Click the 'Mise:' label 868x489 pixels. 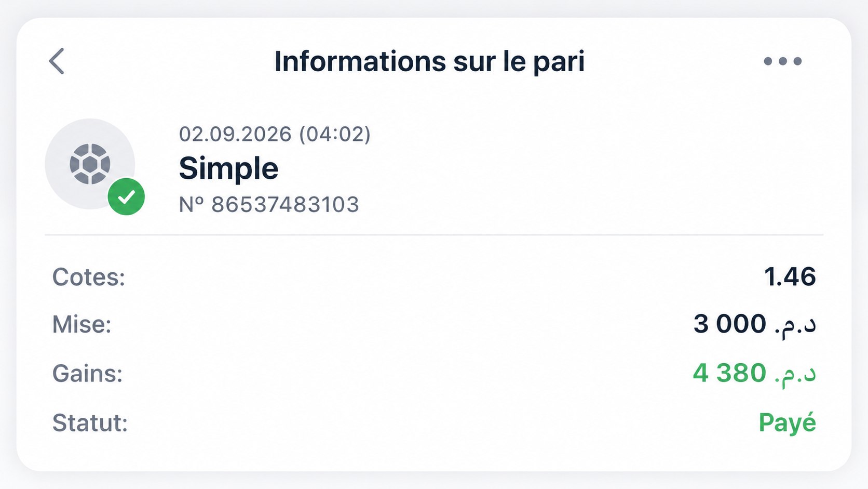point(82,324)
